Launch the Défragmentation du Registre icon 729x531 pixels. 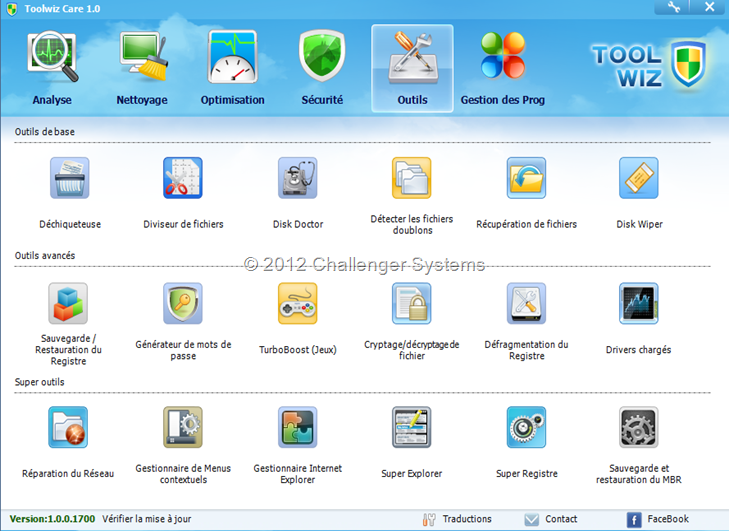point(526,303)
